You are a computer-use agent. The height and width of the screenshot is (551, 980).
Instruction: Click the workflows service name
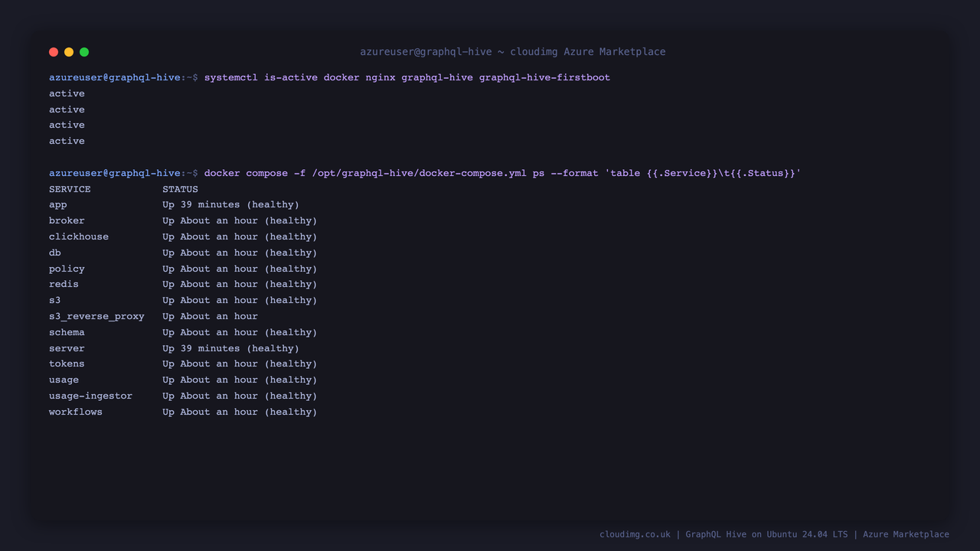click(x=76, y=412)
